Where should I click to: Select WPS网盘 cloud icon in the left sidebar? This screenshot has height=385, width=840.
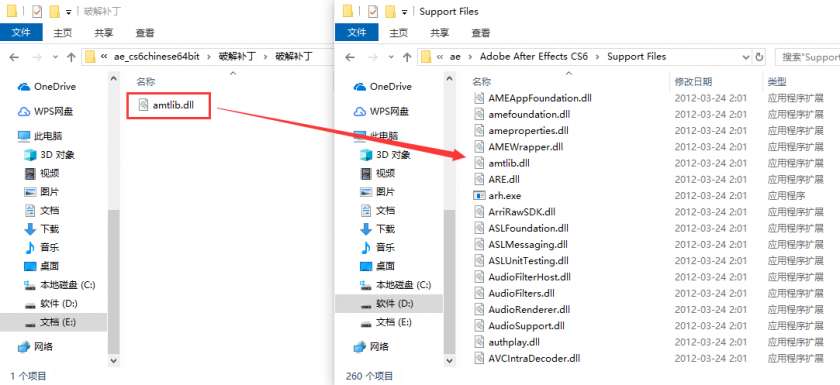[x=24, y=111]
